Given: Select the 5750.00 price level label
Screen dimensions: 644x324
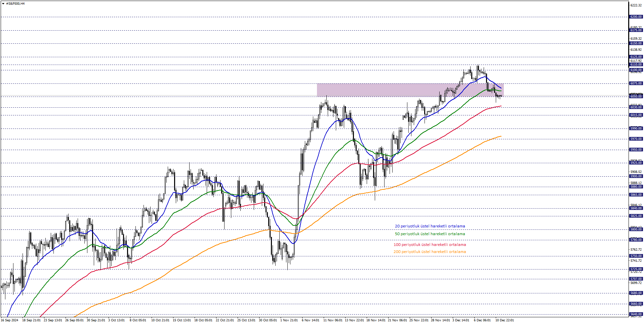Looking at the screenshot, I should tap(636, 256).
